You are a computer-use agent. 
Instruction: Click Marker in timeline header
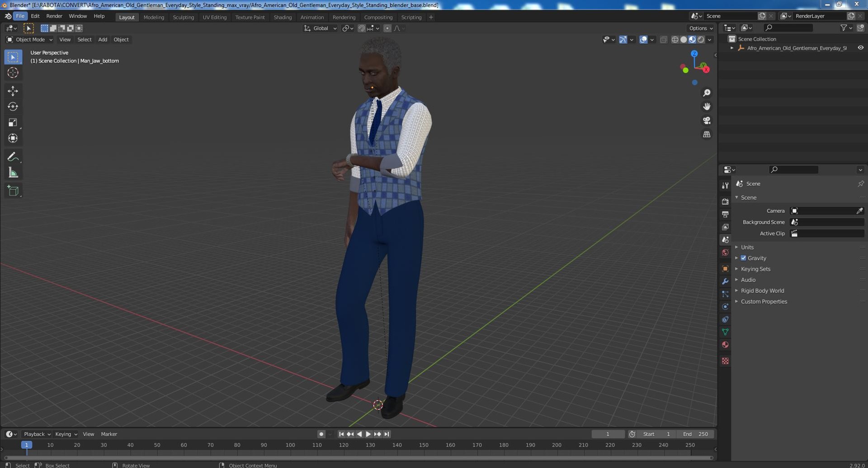109,434
